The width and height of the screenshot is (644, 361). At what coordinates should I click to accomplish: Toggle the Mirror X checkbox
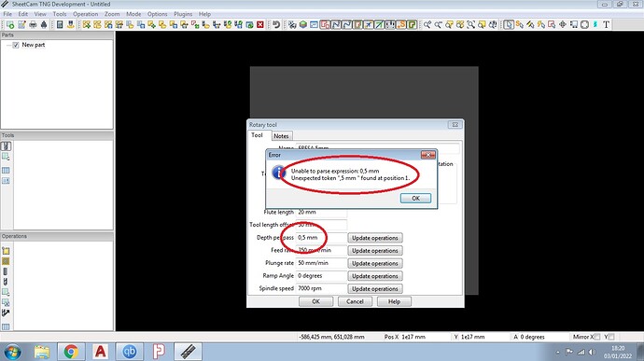coord(596,337)
